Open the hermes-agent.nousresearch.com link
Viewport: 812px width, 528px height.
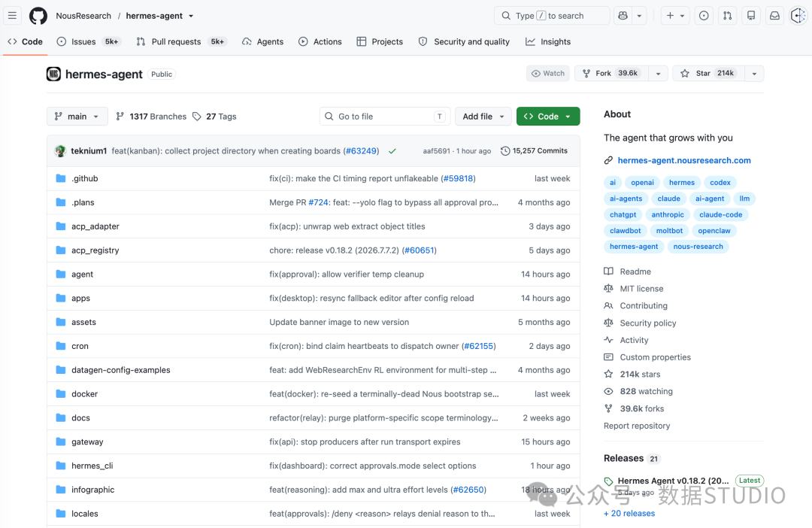683,161
